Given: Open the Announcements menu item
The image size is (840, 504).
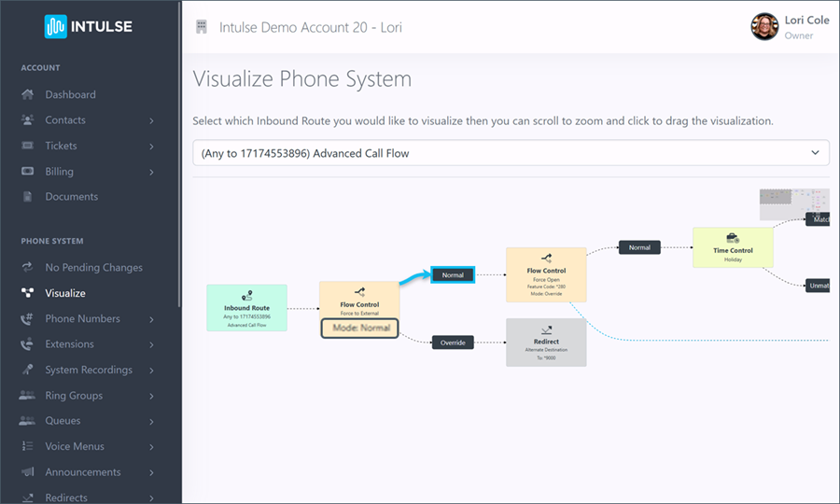Looking at the screenshot, I should pos(82,472).
